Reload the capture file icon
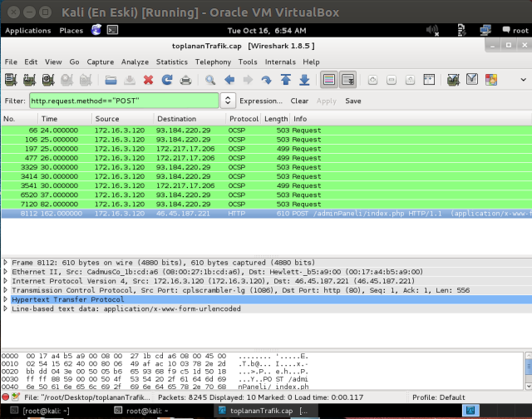 (x=167, y=80)
